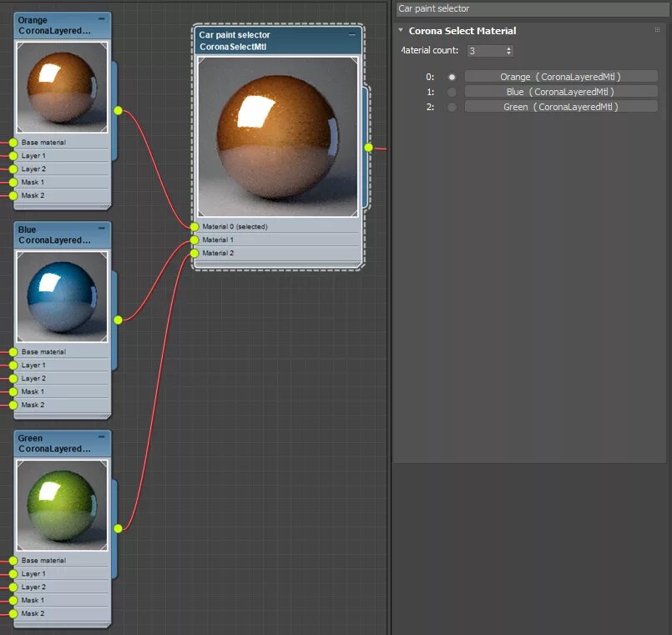Image resolution: width=672 pixels, height=635 pixels.
Task: Click the Material 1 input socket on Car paint selector
Action: (x=195, y=239)
